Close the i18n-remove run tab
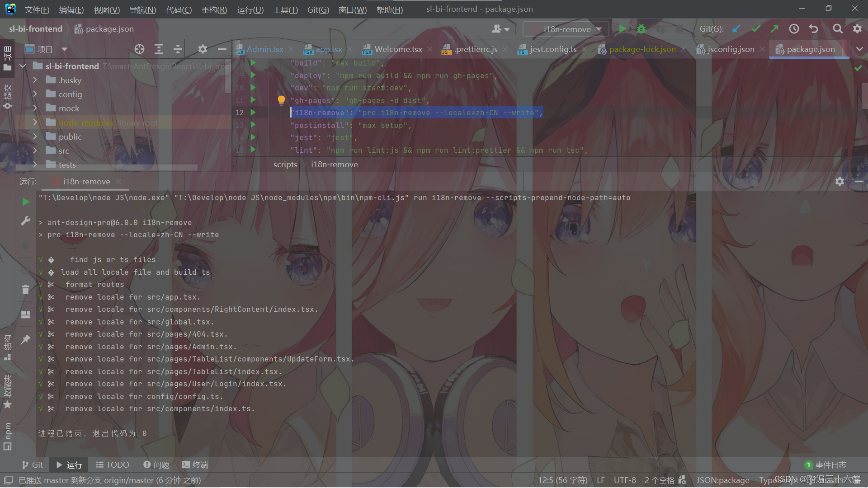The width and height of the screenshot is (868, 488). (x=118, y=181)
